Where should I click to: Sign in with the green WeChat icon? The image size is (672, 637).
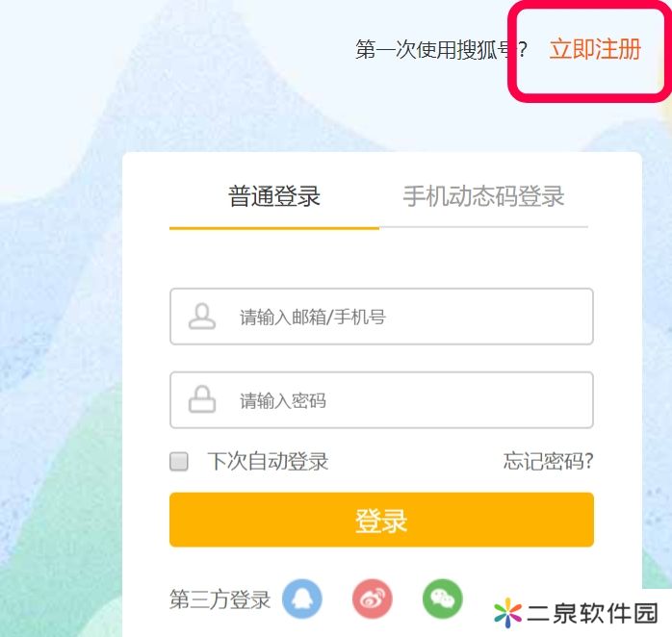tap(442, 599)
